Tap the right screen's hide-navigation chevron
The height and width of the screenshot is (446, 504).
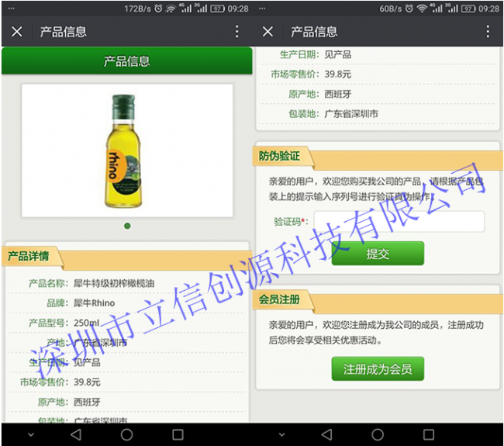pyautogui.click(x=281, y=434)
